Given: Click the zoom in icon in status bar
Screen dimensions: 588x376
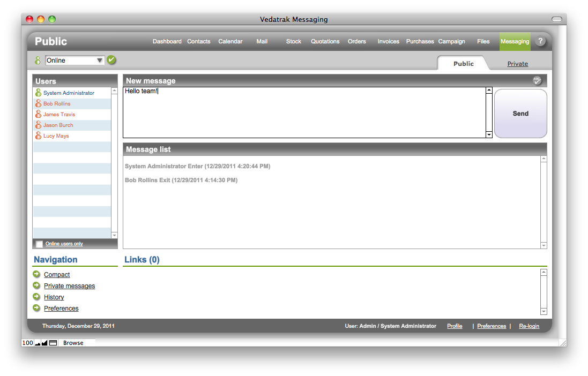Looking at the screenshot, I should pos(44,343).
